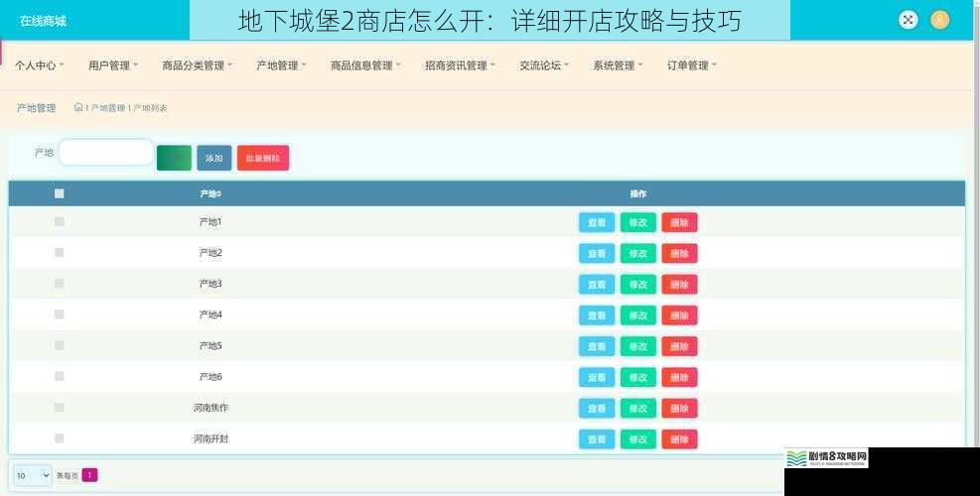The height and width of the screenshot is (496, 980).
Task: Delete the 产地3 record
Action: click(679, 285)
